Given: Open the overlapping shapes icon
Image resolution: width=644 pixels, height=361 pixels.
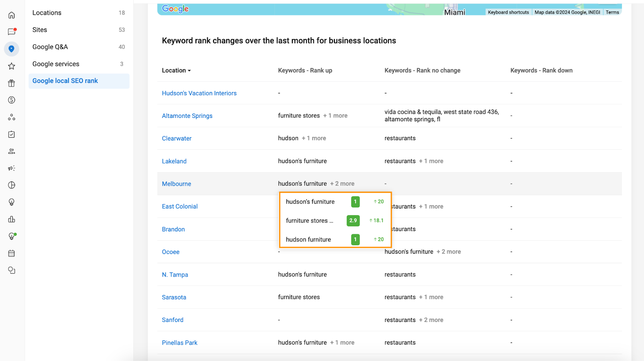Looking at the screenshot, I should [12, 270].
